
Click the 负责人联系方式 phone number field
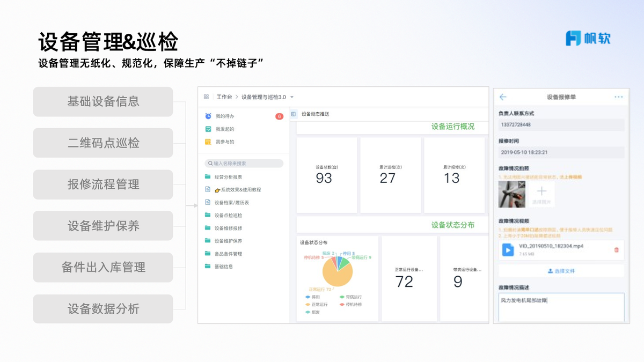[x=561, y=125]
